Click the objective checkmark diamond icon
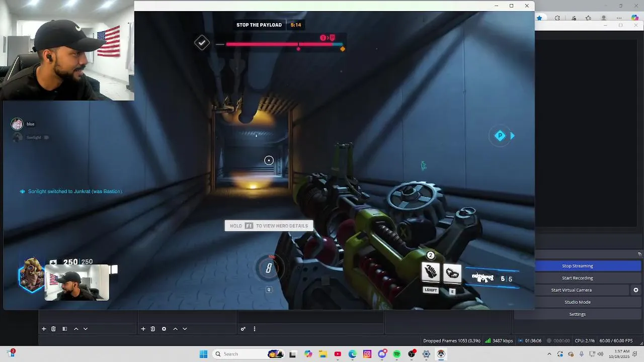644x362 pixels. click(x=202, y=43)
